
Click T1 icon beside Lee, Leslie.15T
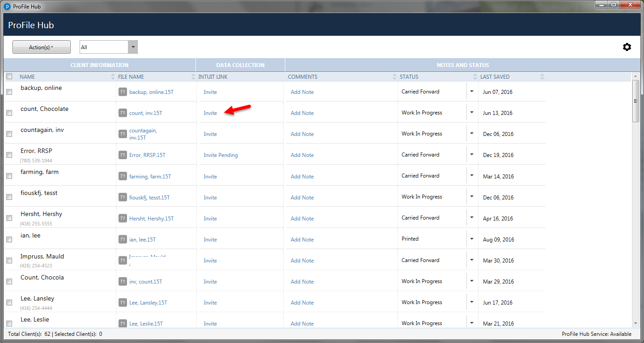123,323
